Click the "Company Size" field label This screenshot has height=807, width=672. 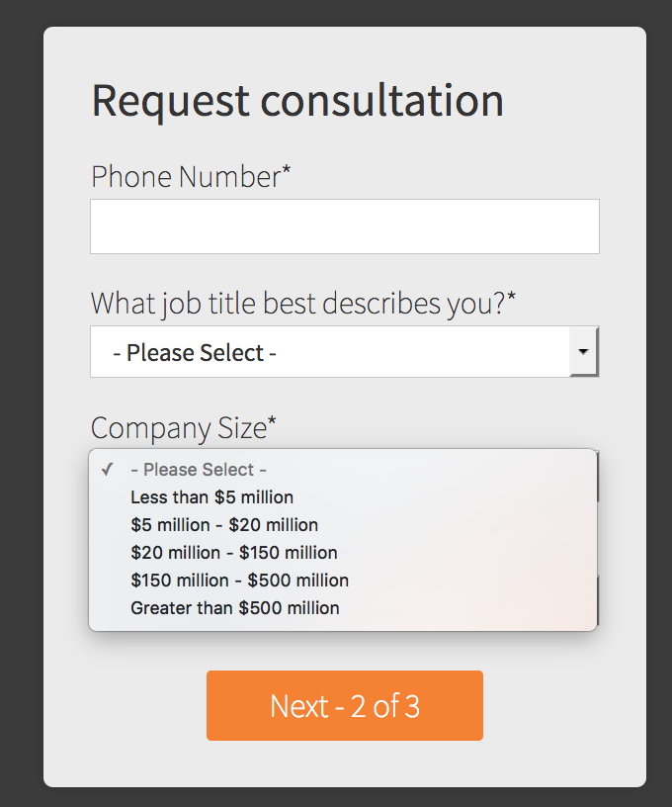(x=178, y=428)
